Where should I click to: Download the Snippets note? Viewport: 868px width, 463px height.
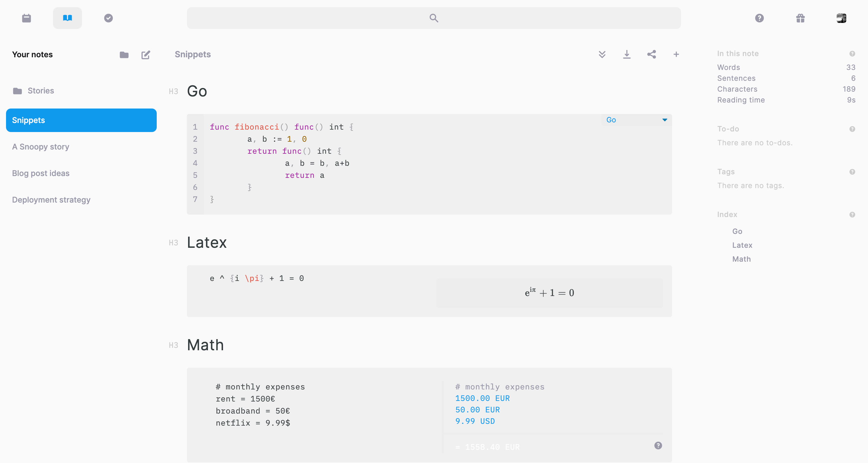tap(627, 54)
